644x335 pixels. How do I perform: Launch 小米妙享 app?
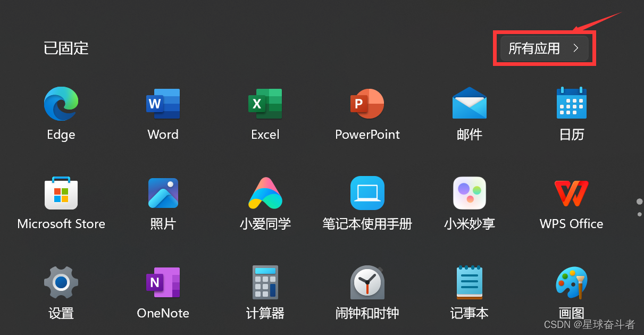470,193
